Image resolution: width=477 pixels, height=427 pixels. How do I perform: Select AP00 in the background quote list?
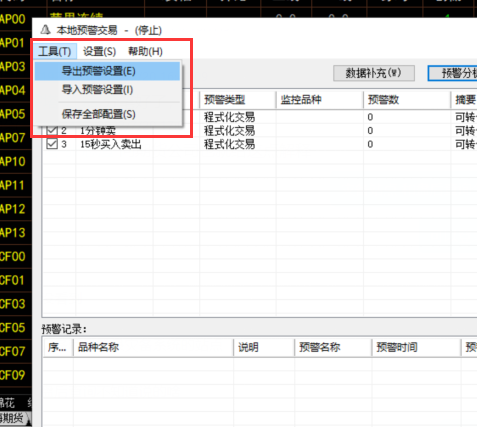point(13,19)
